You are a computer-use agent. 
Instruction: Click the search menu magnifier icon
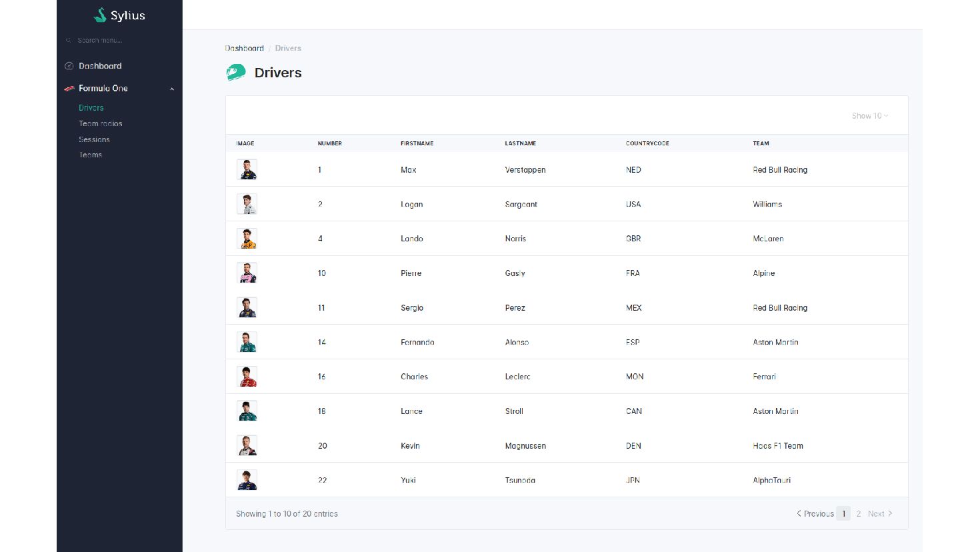(68, 41)
